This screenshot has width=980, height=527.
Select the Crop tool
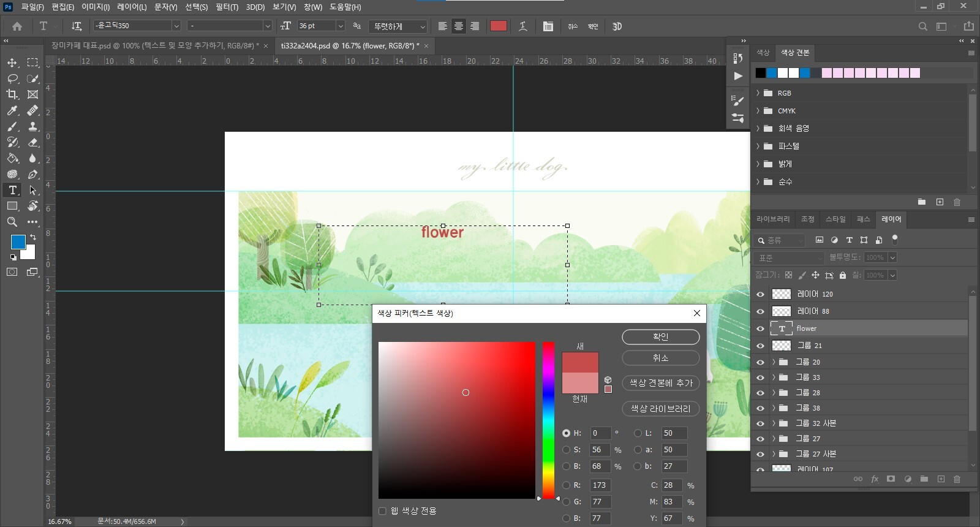(12, 94)
